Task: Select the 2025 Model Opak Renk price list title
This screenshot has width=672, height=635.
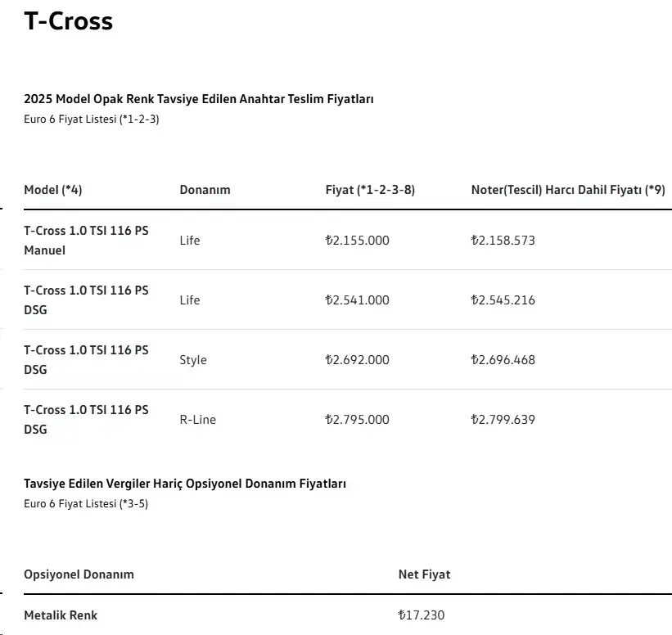Action: click(199, 99)
